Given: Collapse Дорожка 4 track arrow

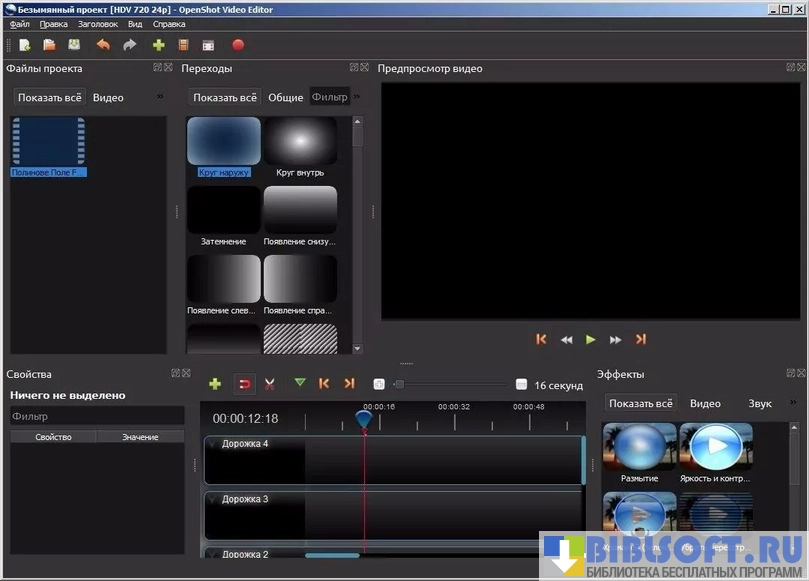Looking at the screenshot, I should tap(212, 444).
